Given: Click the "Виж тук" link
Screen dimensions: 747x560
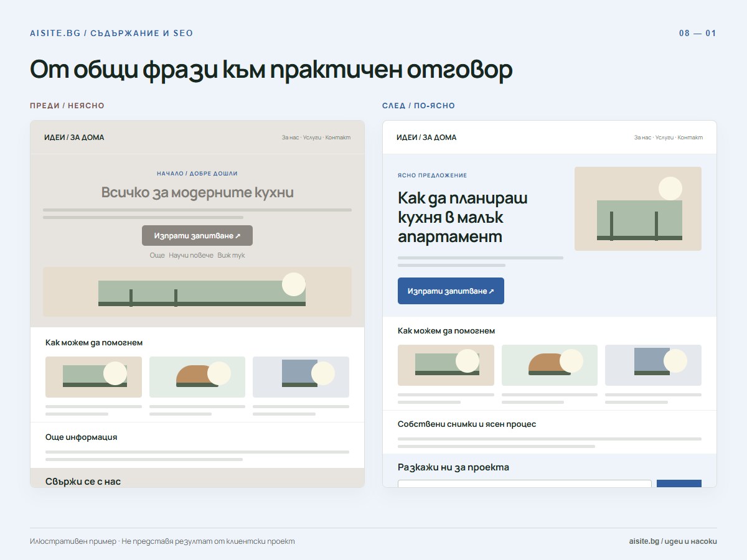Looking at the screenshot, I should pos(232,256).
